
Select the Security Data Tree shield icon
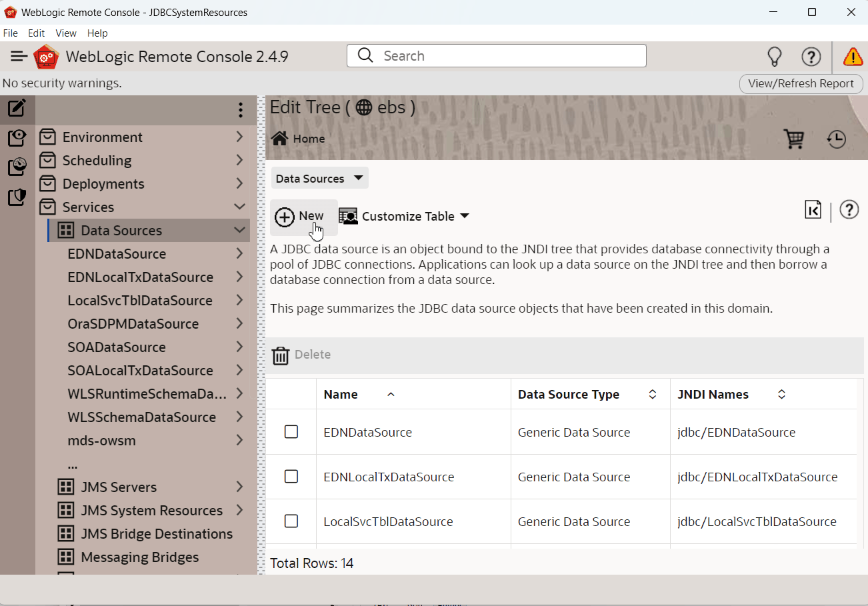tap(17, 197)
